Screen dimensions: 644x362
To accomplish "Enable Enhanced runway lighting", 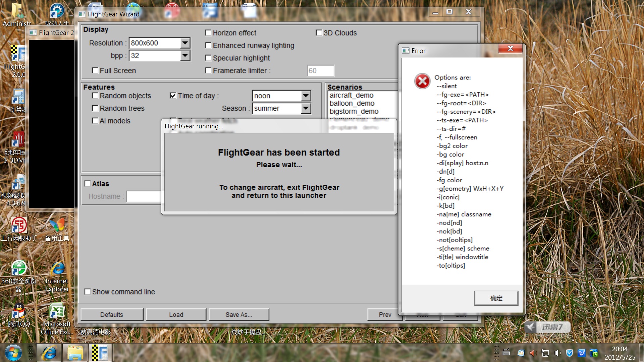I will coord(208,45).
